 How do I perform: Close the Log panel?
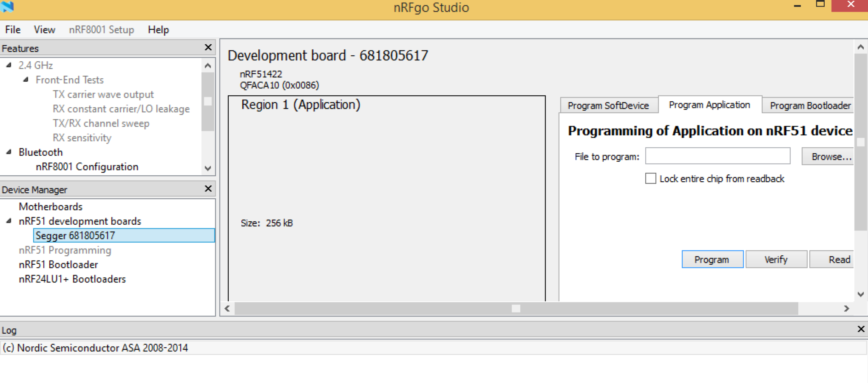click(x=861, y=329)
